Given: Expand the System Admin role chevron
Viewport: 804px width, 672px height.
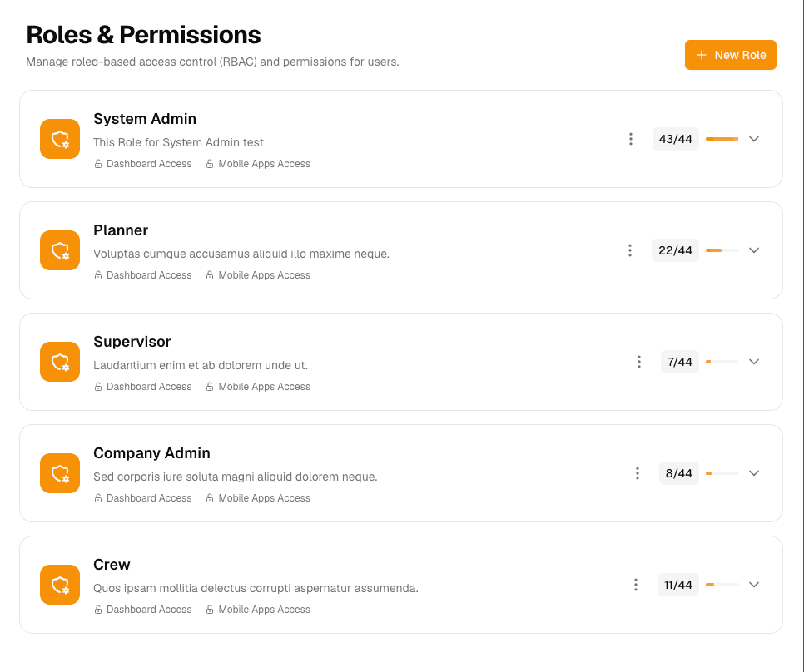Looking at the screenshot, I should click(754, 139).
